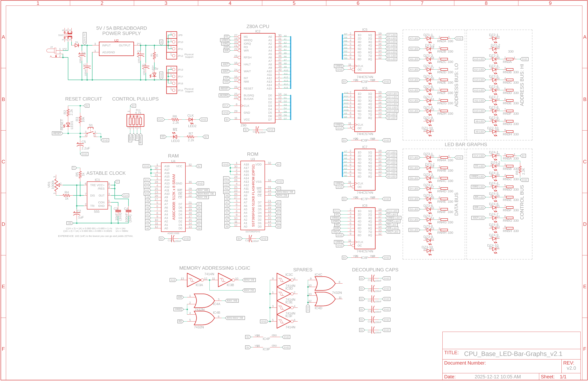
Task: Select the SST39SF040 ROM chip U3
Action: [x=252, y=195]
